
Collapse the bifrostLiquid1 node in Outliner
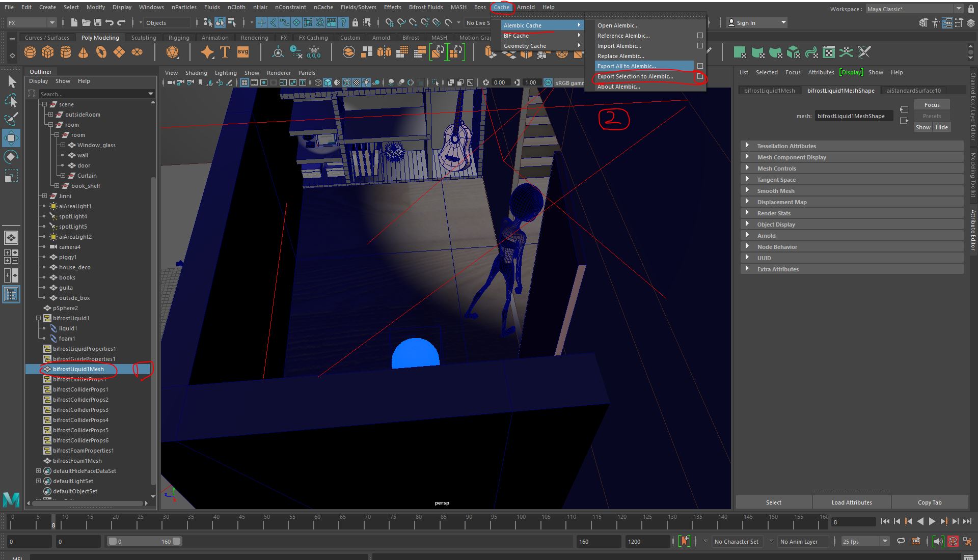[x=38, y=318]
